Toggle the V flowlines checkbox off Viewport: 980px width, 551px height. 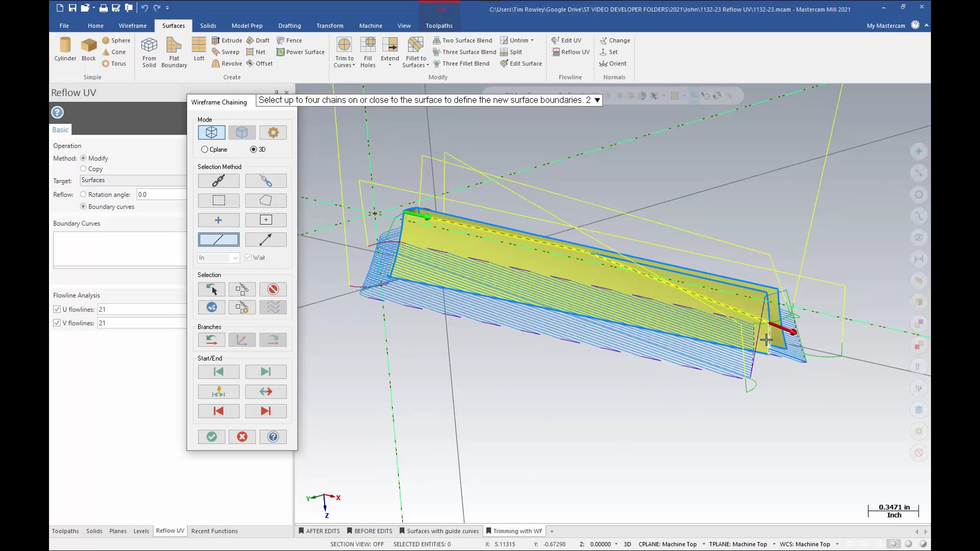pos(57,323)
